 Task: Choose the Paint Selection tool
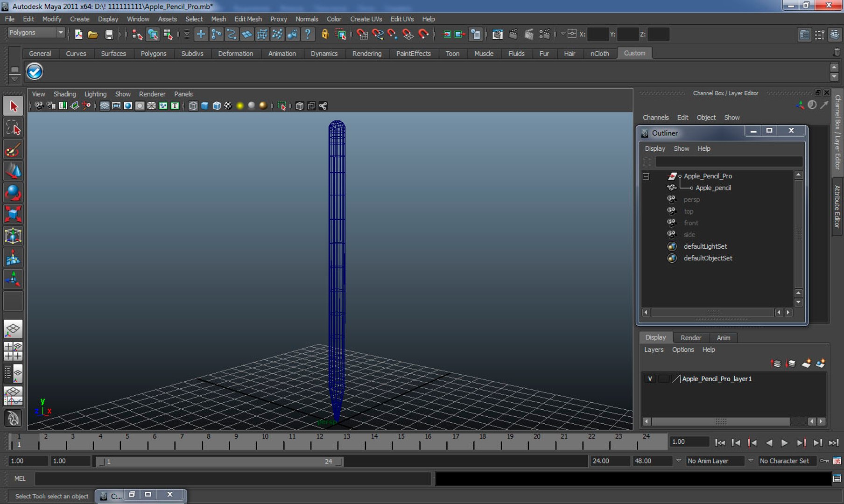[x=13, y=150]
